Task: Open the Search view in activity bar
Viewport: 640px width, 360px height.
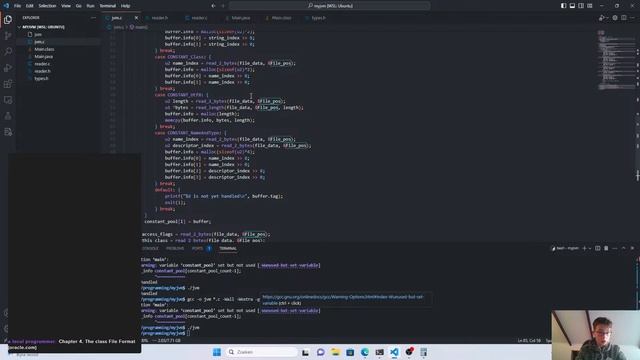Action: coord(8,52)
